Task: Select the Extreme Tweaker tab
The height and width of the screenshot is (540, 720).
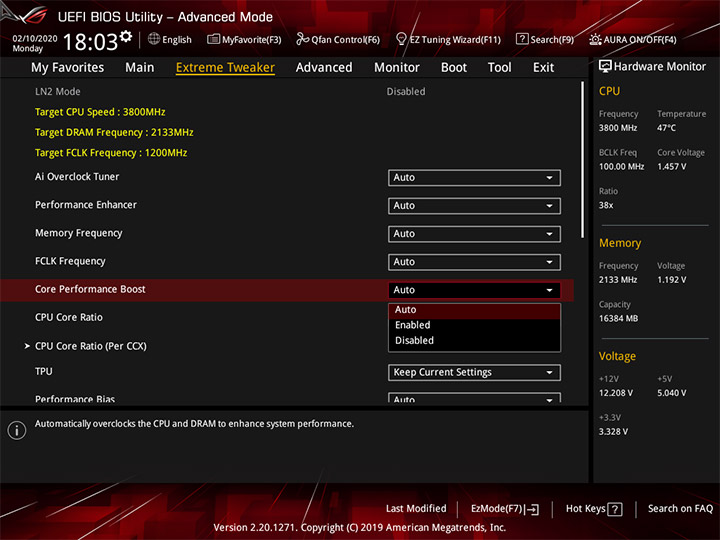Action: pyautogui.click(x=225, y=68)
